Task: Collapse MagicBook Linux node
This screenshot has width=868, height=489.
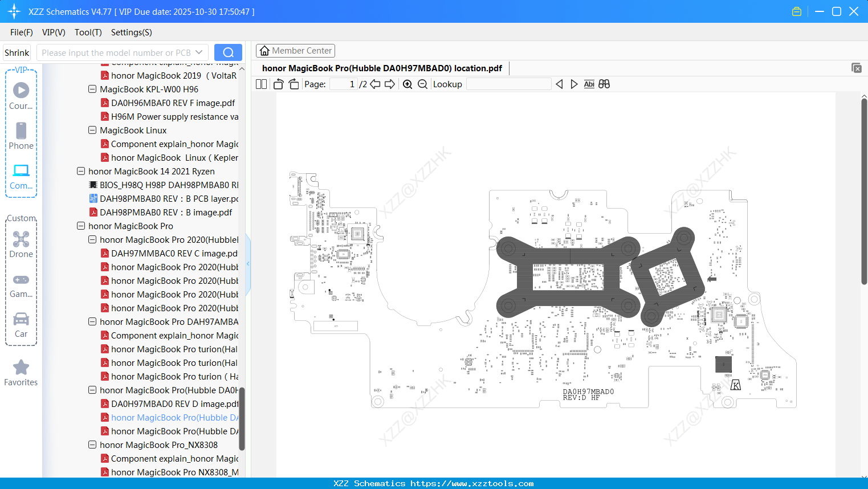Action: pyautogui.click(x=92, y=130)
